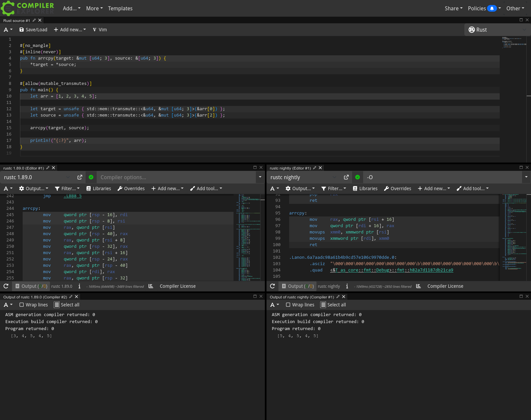Open the Filter dropdown in rustc 1.89.0 pane
The width and height of the screenshot is (531, 420).
pyautogui.click(x=67, y=189)
